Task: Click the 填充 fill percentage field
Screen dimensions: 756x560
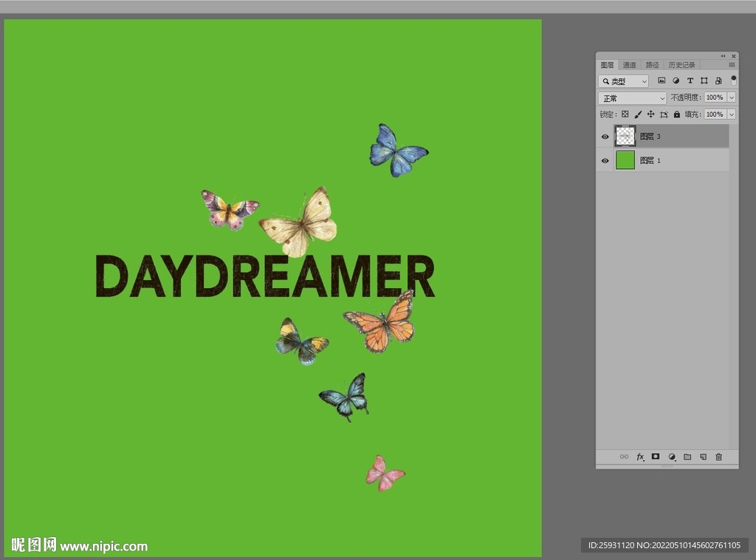Action: (x=714, y=115)
